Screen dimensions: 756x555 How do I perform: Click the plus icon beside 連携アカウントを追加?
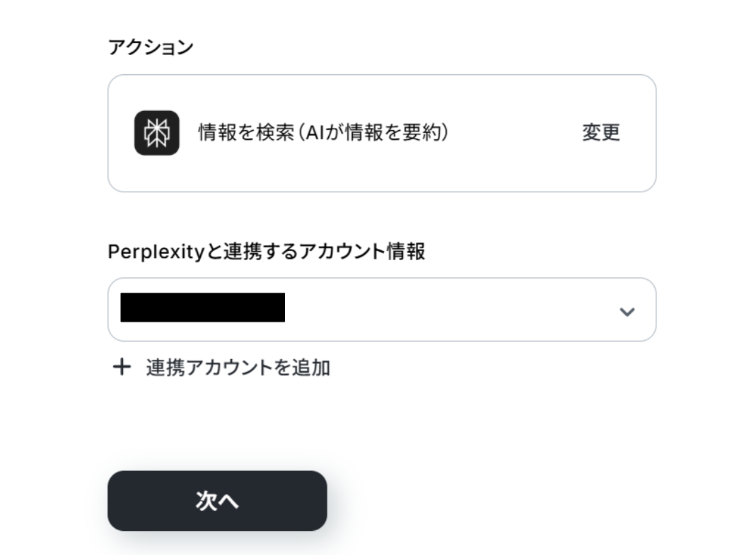pos(122,367)
